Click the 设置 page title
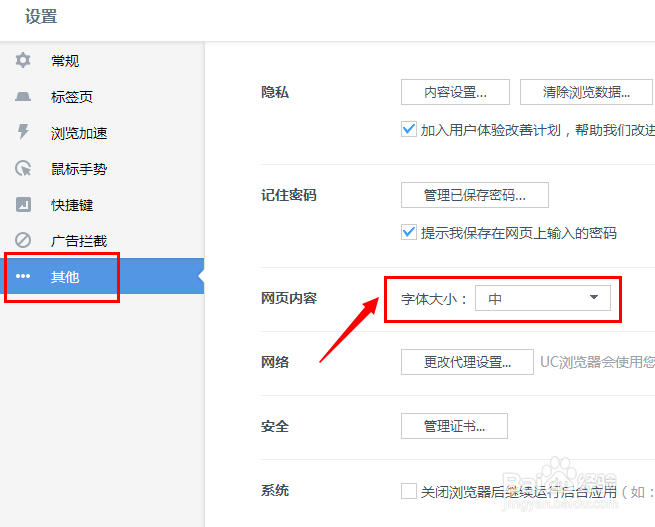 click(41, 17)
